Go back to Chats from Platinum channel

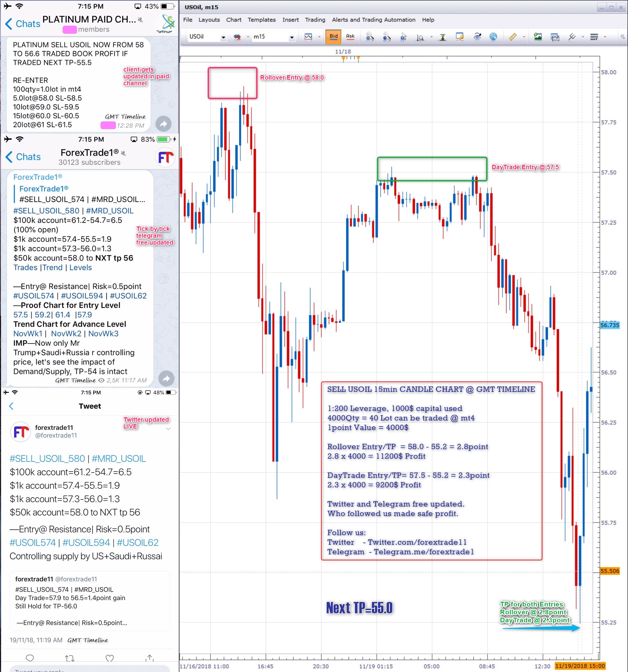[x=22, y=24]
